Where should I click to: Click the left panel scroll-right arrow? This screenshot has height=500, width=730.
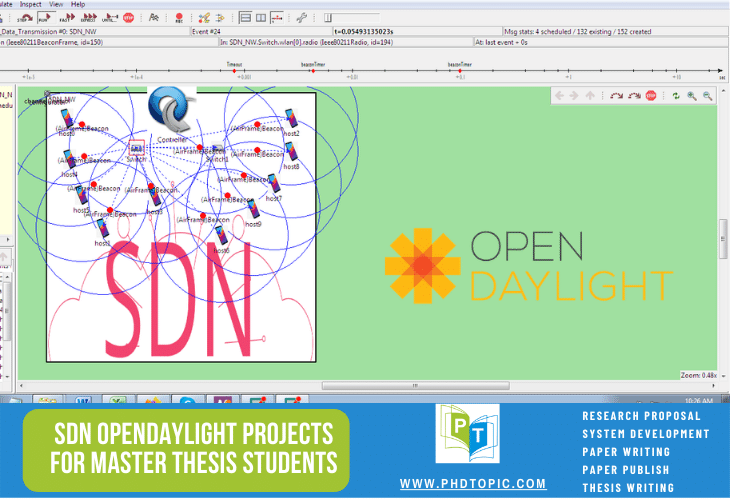7,239
